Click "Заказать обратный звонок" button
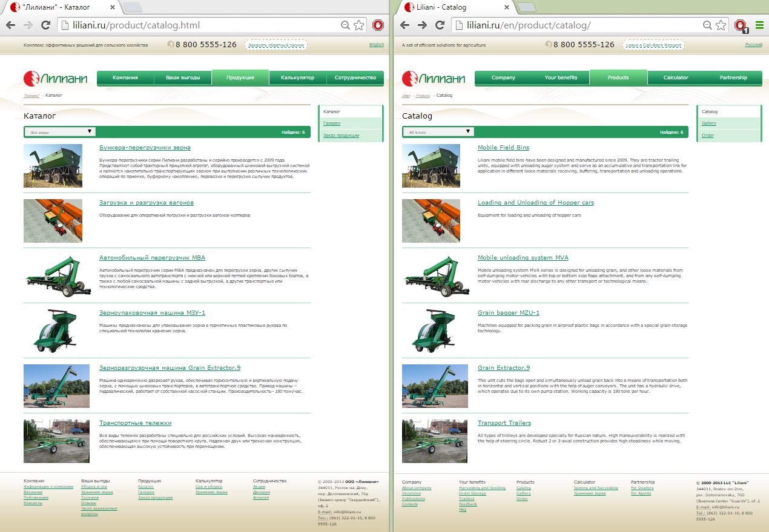 point(276,45)
